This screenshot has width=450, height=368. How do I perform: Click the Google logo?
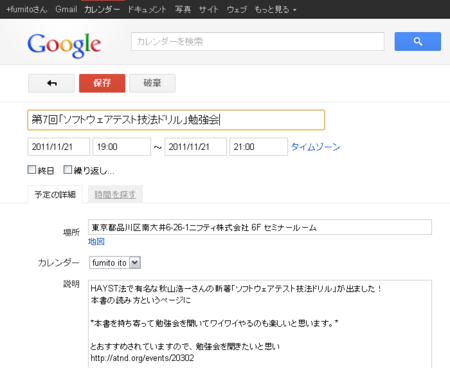tap(64, 45)
